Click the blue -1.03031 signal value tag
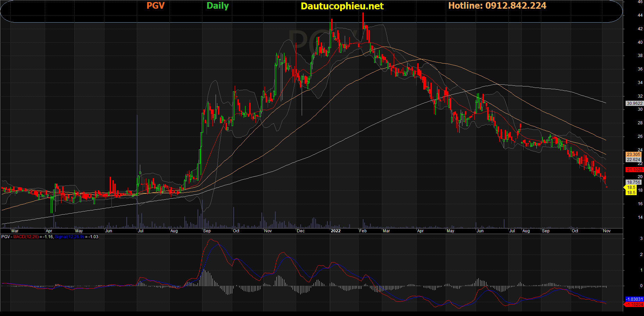 (x=634, y=299)
